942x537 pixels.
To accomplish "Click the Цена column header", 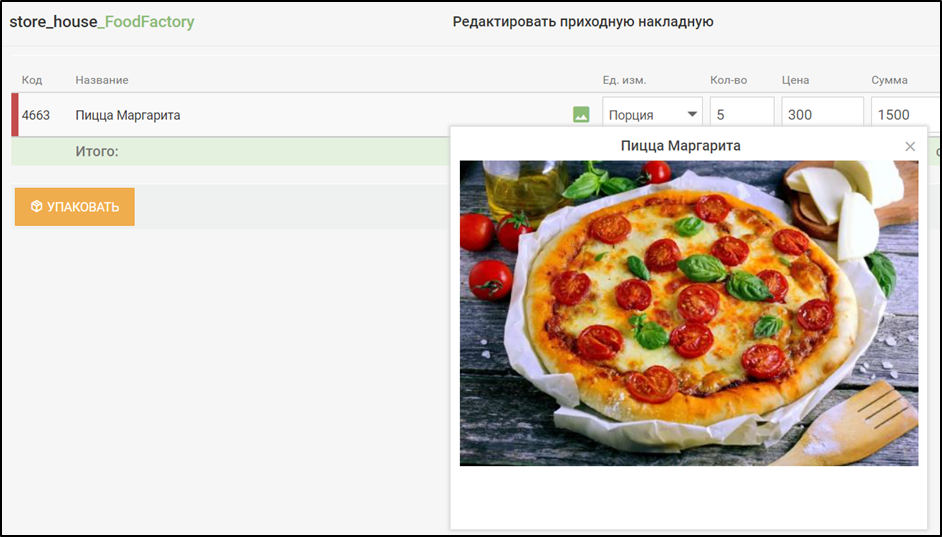I will 795,80.
